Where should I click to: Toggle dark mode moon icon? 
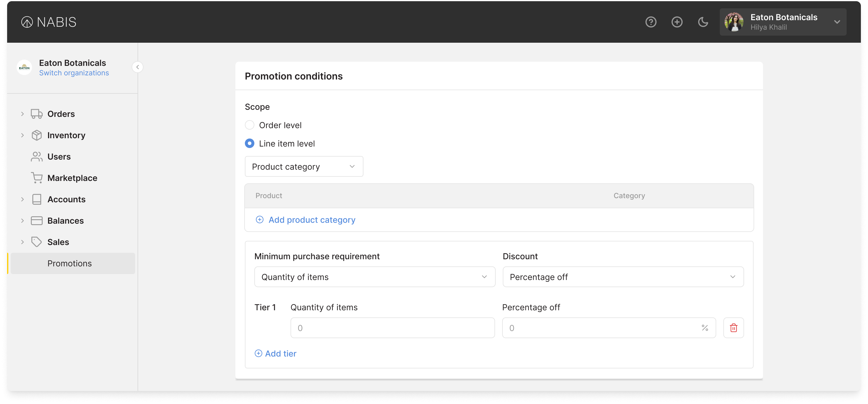point(703,22)
